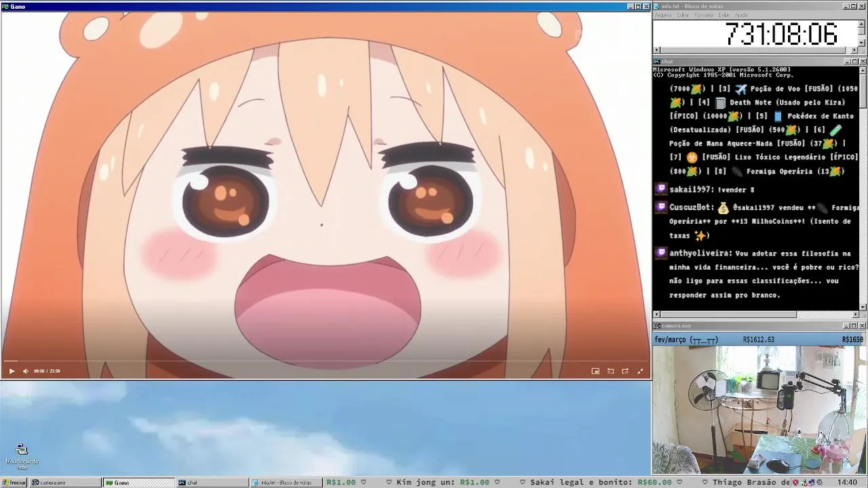Viewport: 868px width, 488px height.
Task: Open the Exibir menu in Bloco de notas
Action: click(x=724, y=15)
